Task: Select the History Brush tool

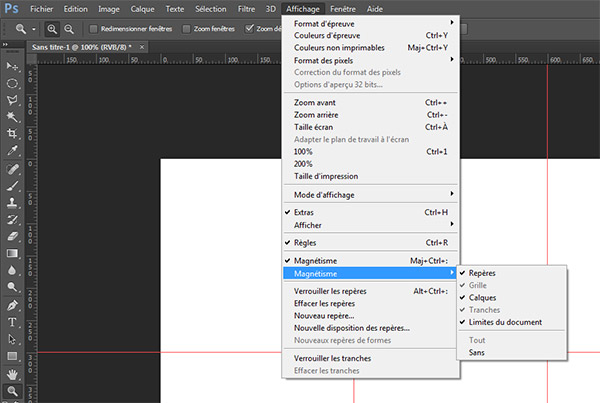Action: coord(12,220)
